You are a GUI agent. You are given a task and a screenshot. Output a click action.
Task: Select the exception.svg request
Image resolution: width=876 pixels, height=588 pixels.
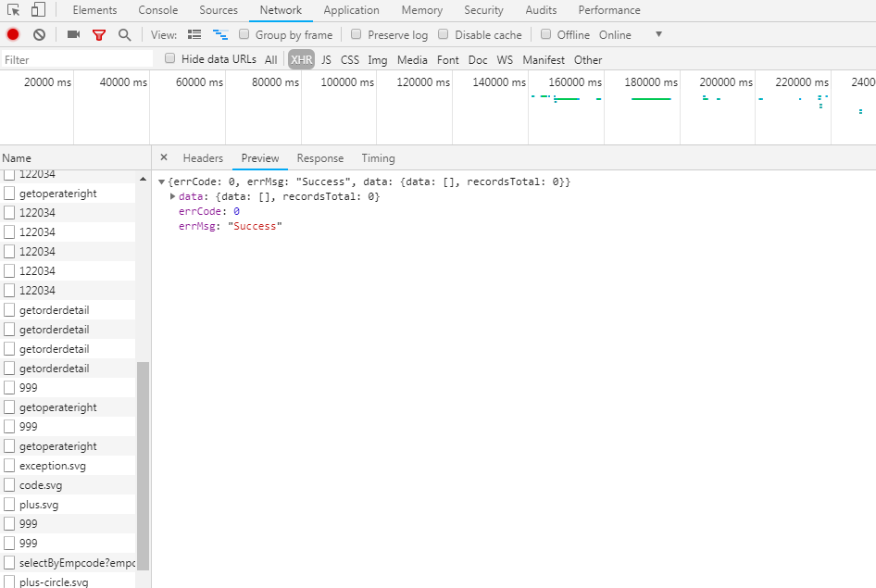click(x=68, y=466)
